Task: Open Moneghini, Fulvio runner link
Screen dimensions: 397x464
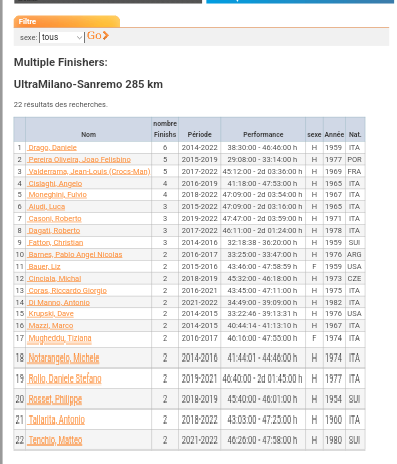Action: tap(57, 195)
